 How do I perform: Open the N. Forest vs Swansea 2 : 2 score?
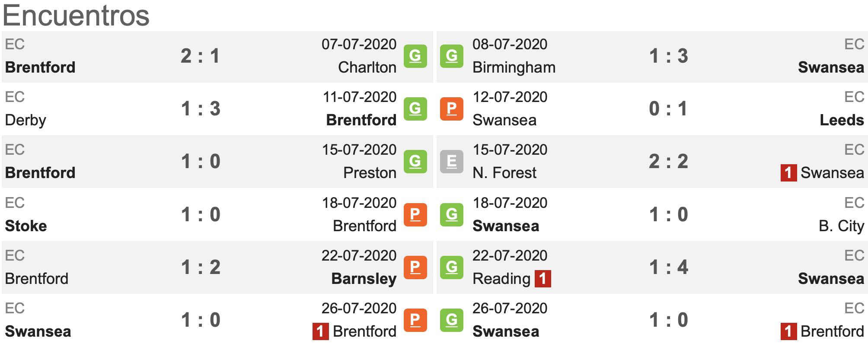coord(668,161)
